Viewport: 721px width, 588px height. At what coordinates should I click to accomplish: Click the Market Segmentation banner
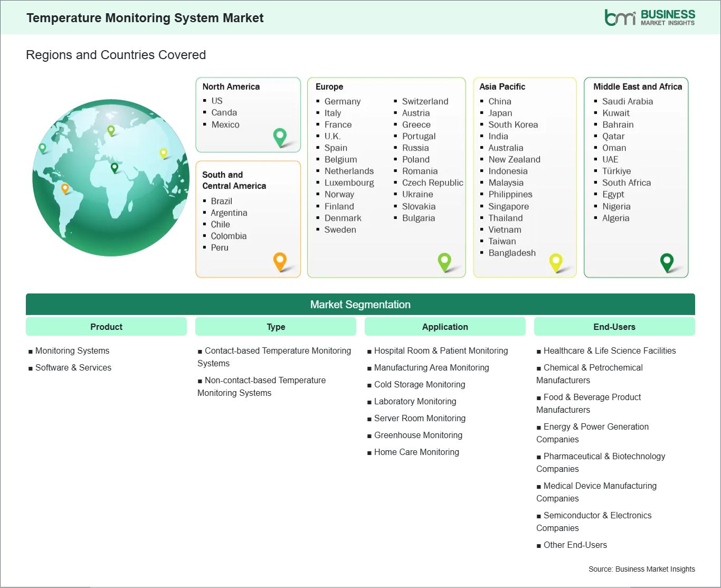point(360,305)
